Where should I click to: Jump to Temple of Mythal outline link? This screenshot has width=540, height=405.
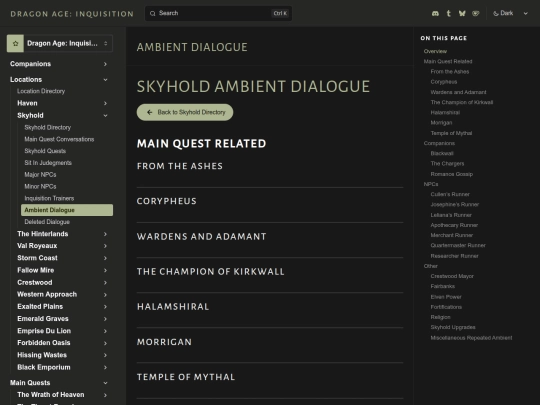click(451, 133)
